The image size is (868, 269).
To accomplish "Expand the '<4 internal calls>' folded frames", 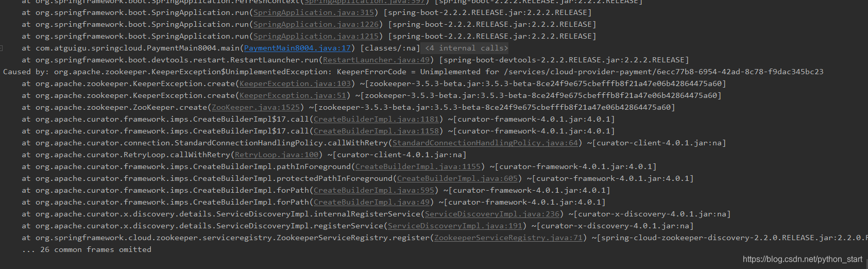I will pyautogui.click(x=466, y=48).
